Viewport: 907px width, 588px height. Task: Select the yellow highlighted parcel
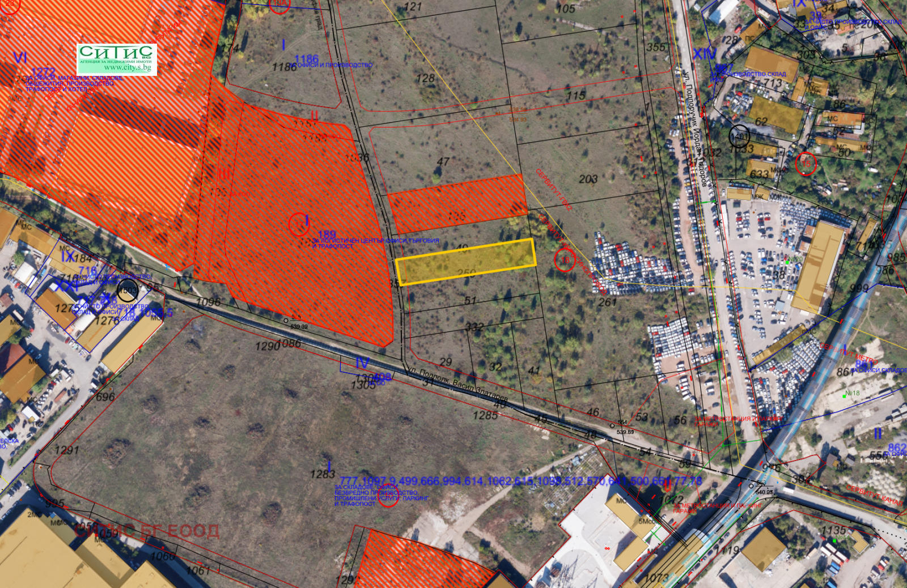[465, 261]
